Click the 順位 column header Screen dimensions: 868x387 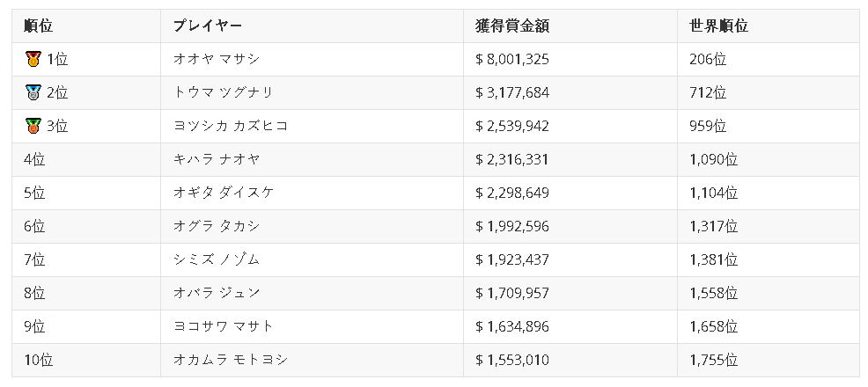point(38,26)
